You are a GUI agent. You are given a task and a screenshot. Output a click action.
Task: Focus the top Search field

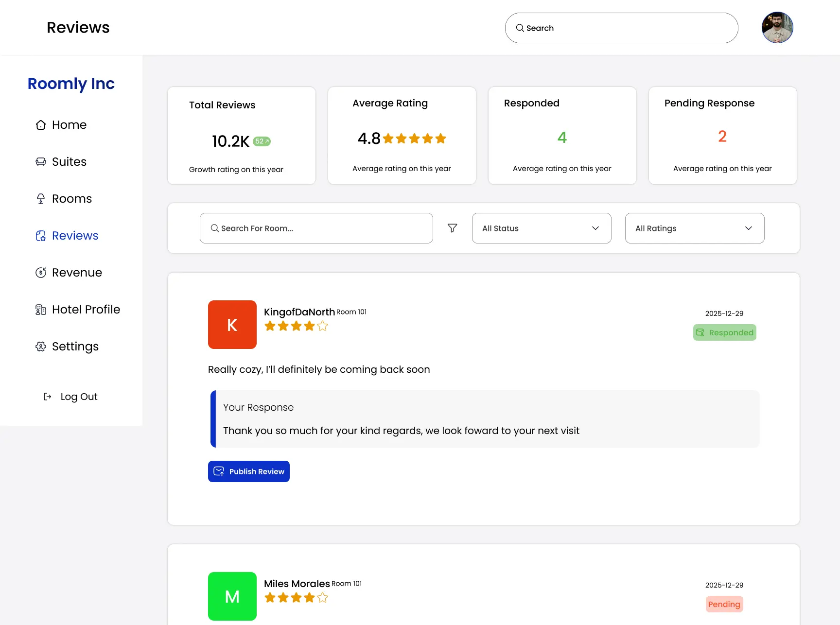point(621,28)
